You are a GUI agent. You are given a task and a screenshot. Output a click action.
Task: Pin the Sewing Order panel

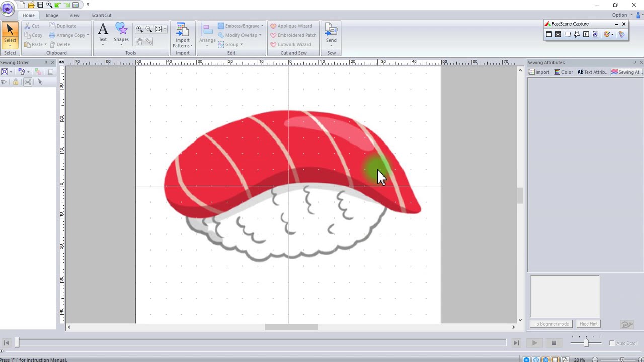[x=46, y=63]
